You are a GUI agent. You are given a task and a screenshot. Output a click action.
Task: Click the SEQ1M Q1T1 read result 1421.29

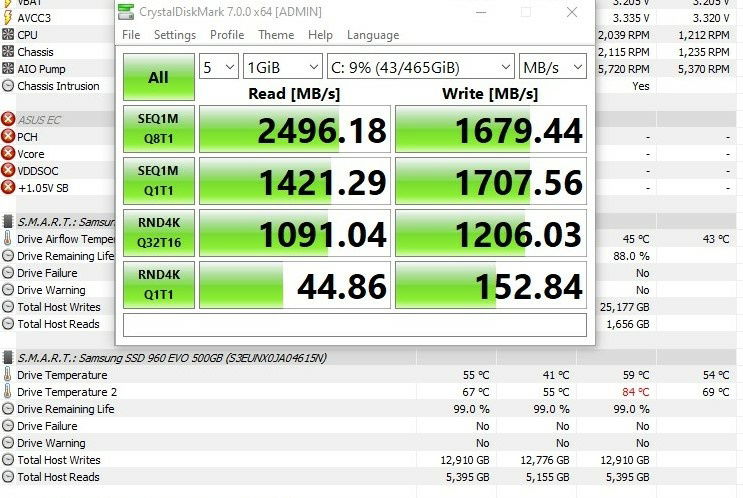tap(295, 181)
